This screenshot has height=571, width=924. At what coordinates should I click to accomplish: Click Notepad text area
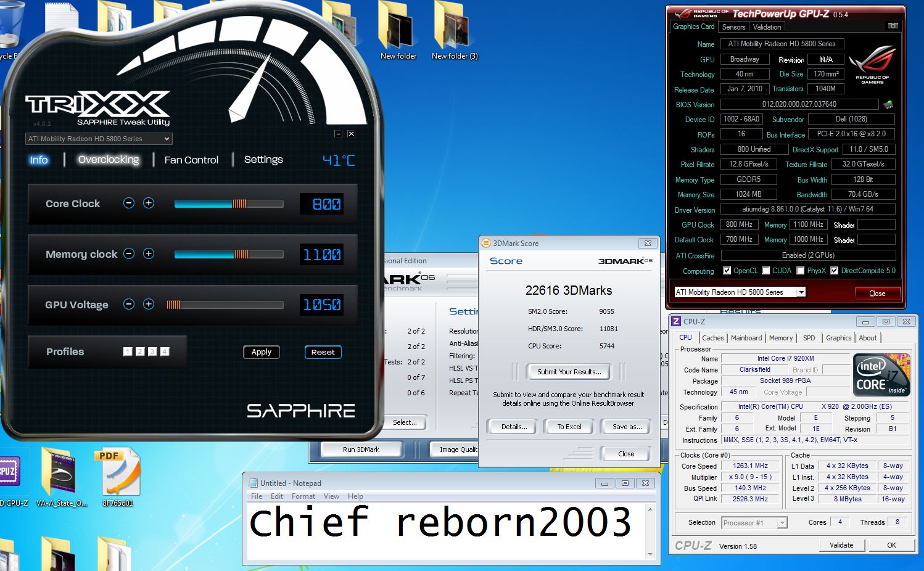point(445,531)
